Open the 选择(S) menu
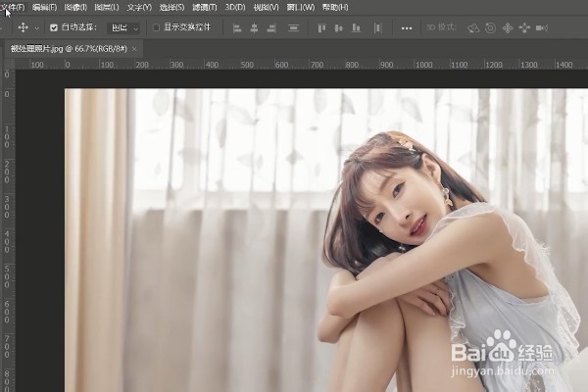This screenshot has width=588, height=392. (x=171, y=7)
